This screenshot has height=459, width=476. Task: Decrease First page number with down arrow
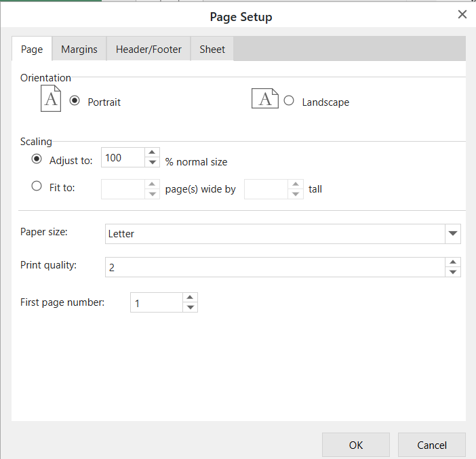point(191,308)
